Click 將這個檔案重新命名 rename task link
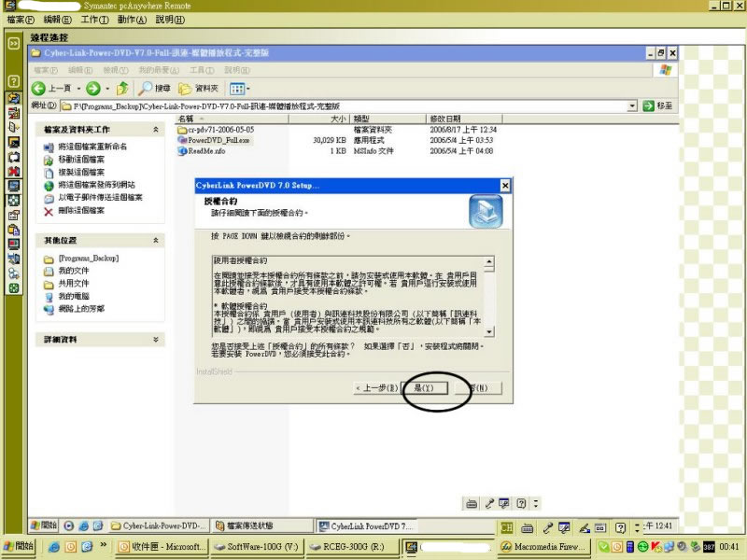 pyautogui.click(x=92, y=147)
